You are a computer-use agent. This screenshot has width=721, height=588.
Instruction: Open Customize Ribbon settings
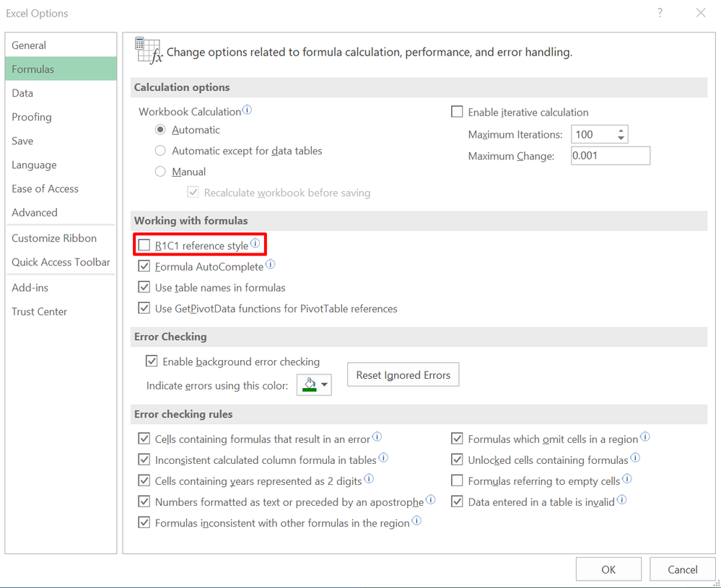pos(61,238)
